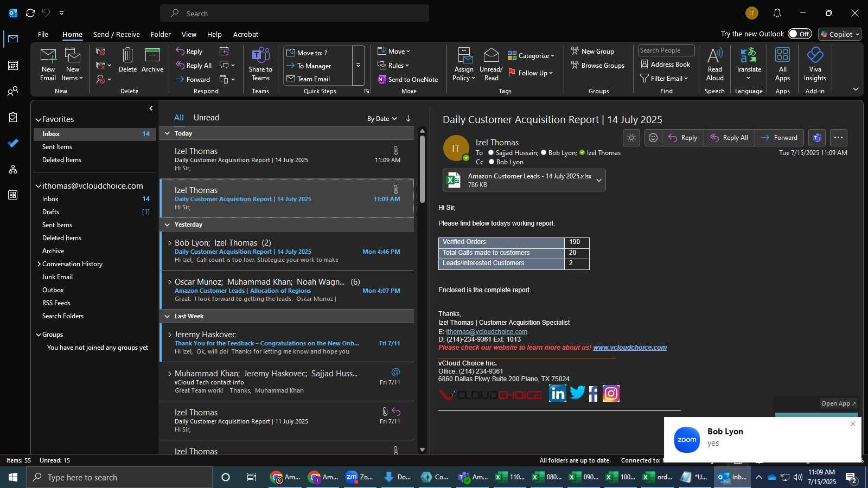Open www.vcloudchoice.com link in email
This screenshot has height=488, width=868.
coord(630,348)
